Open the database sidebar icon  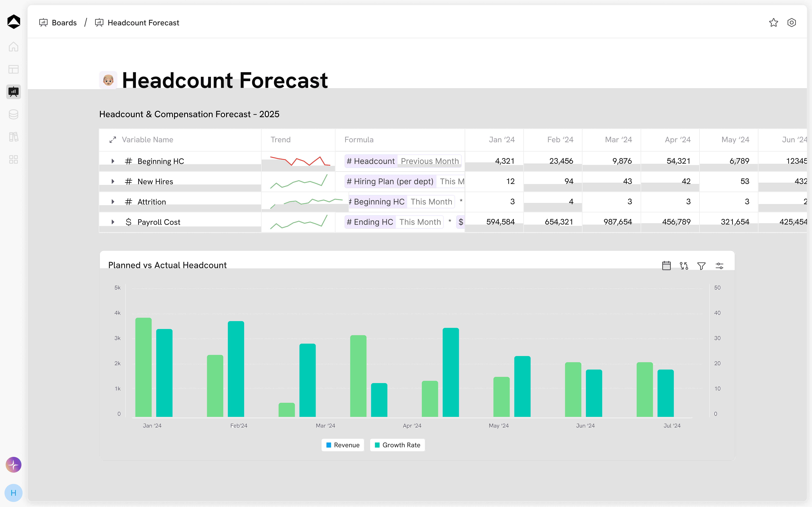(x=13, y=114)
